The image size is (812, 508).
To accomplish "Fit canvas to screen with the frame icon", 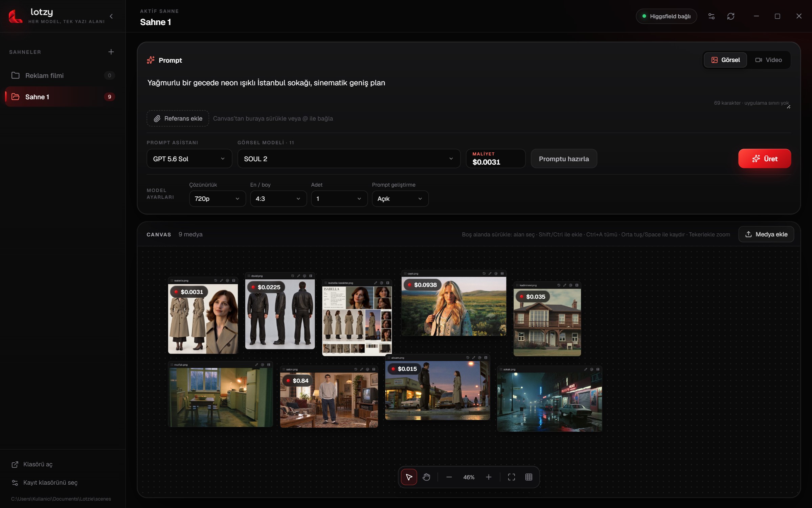I will pyautogui.click(x=512, y=477).
